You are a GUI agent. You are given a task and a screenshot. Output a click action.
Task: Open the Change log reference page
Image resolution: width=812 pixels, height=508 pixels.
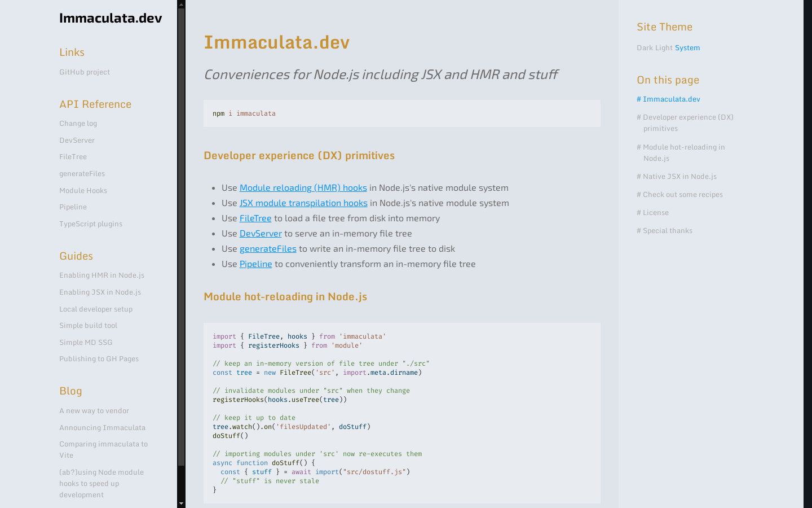[x=78, y=124]
